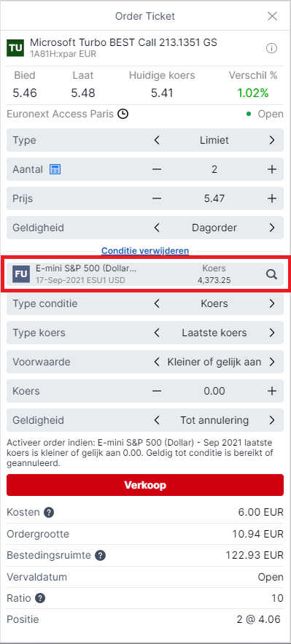Switch order Type to next option
The width and height of the screenshot is (291, 644).
pyautogui.click(x=272, y=140)
